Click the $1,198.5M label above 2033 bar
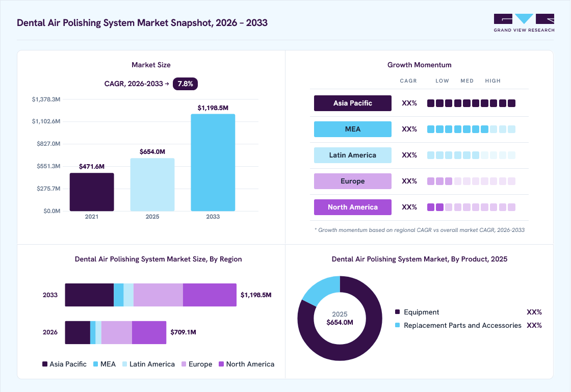 tap(213, 108)
